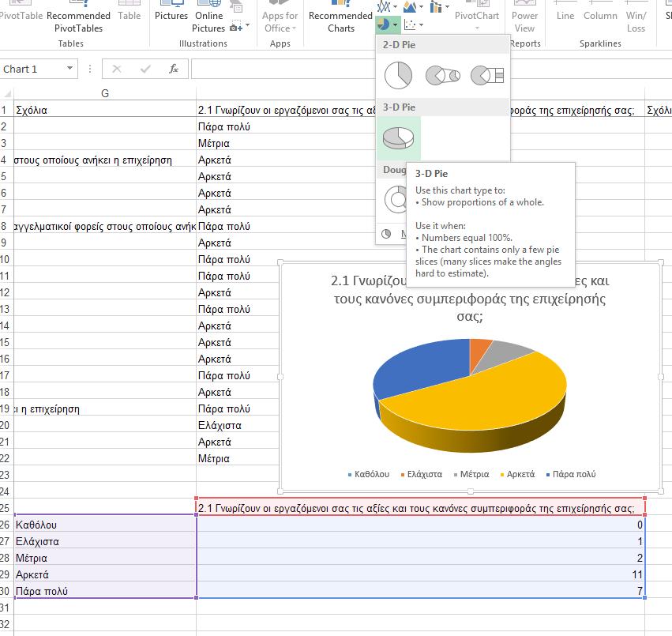
Task: Click the Enter checkmark in formula bar
Action: pyautogui.click(x=145, y=69)
